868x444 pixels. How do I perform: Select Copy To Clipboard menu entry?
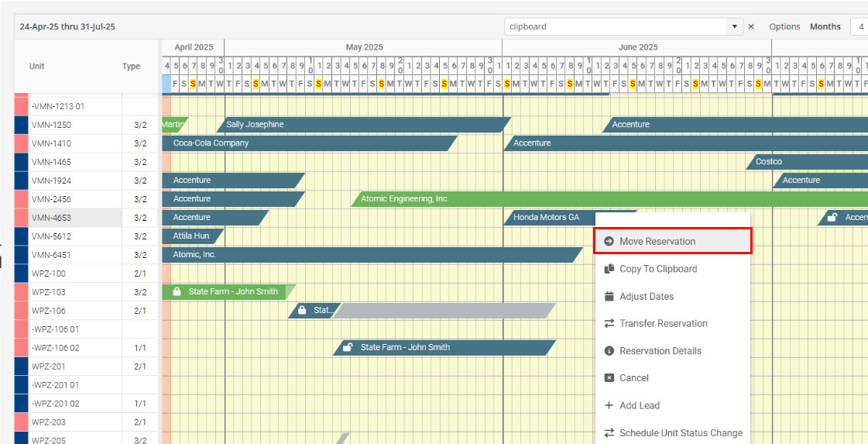657,269
